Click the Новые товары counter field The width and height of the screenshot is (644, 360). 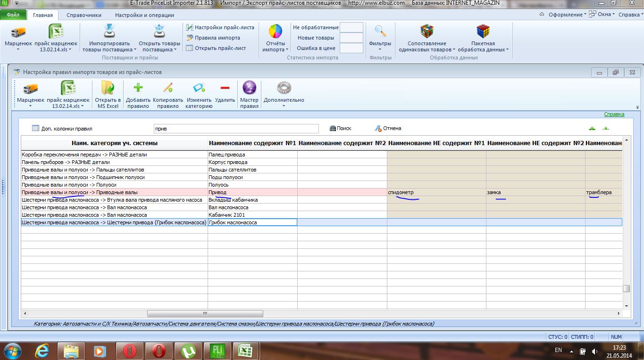point(351,38)
